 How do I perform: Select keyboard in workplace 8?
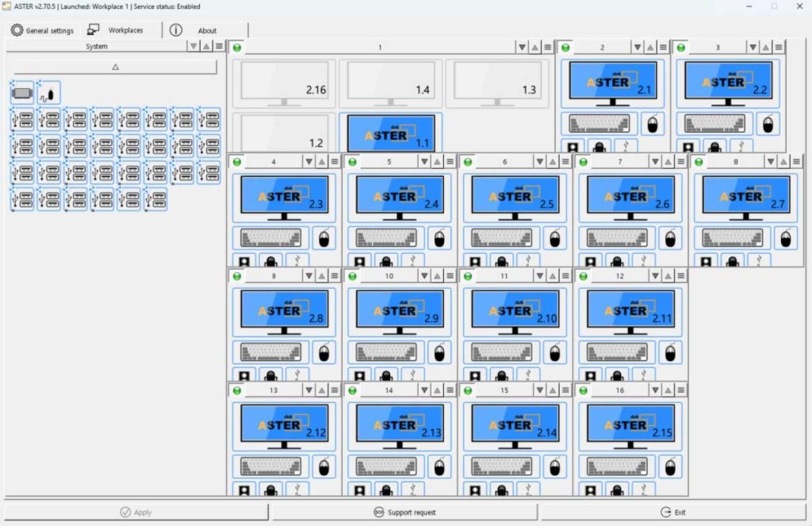tap(732, 238)
